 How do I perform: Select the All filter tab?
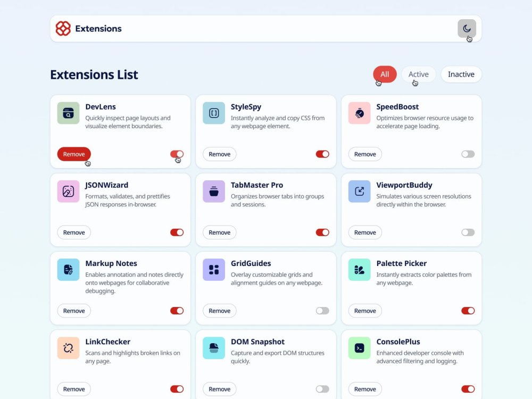[385, 74]
